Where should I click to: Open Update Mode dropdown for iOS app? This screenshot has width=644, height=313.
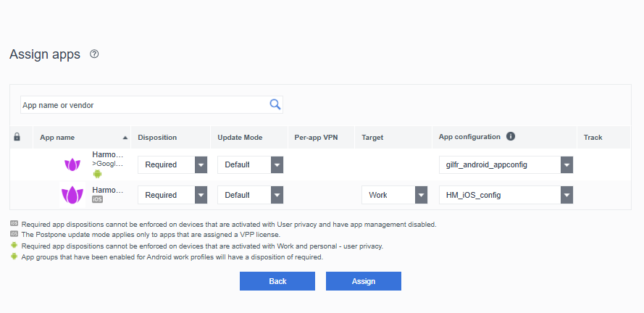coord(250,195)
